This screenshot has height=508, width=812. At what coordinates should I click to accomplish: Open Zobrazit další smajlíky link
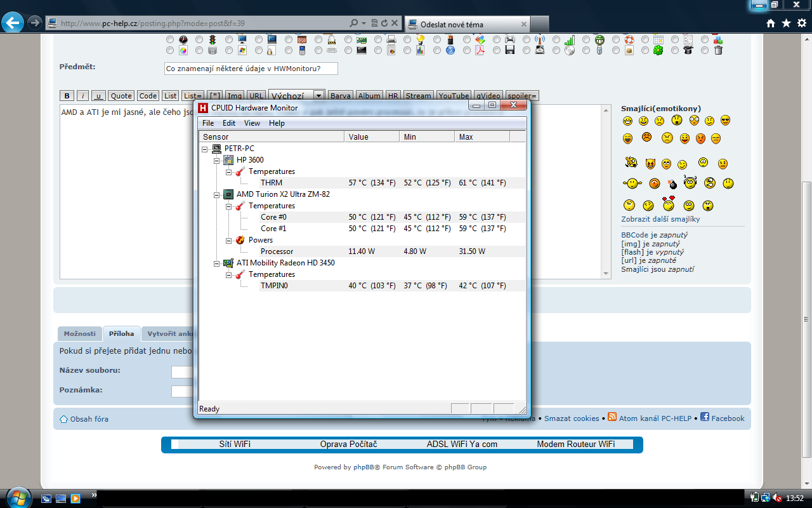tap(660, 219)
